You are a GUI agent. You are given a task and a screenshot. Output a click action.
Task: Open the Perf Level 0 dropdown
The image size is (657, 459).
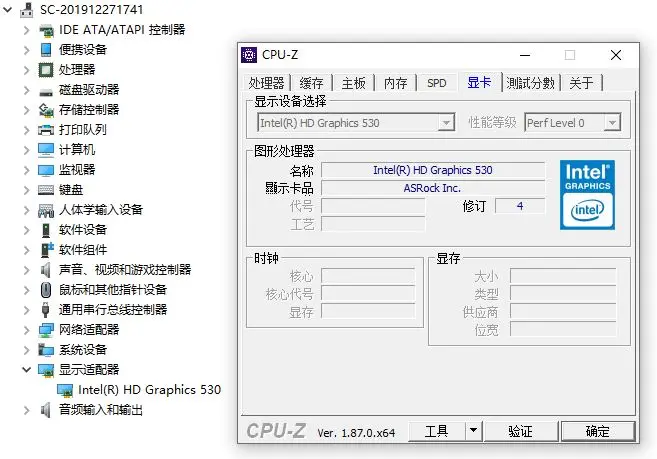(x=612, y=123)
